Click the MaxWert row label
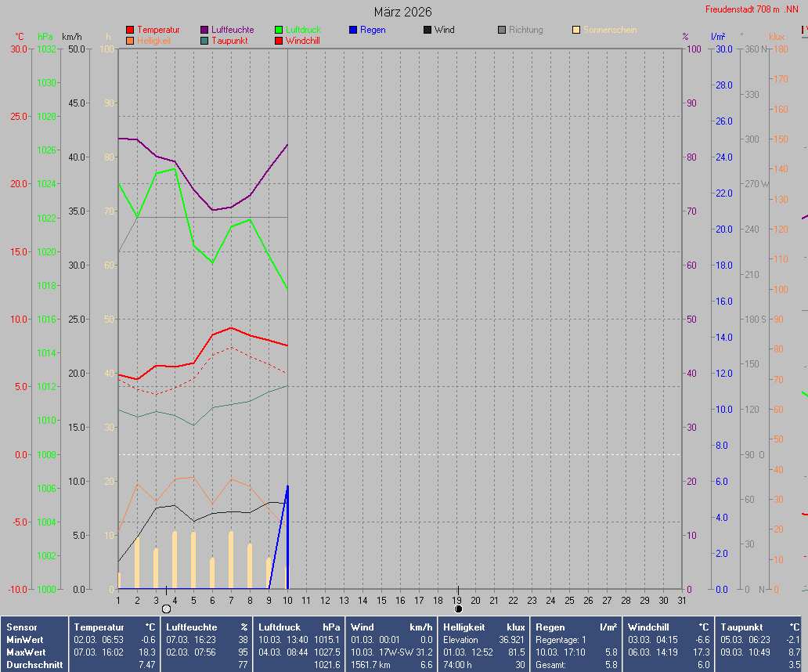This screenshot has width=808, height=672. coord(26,652)
